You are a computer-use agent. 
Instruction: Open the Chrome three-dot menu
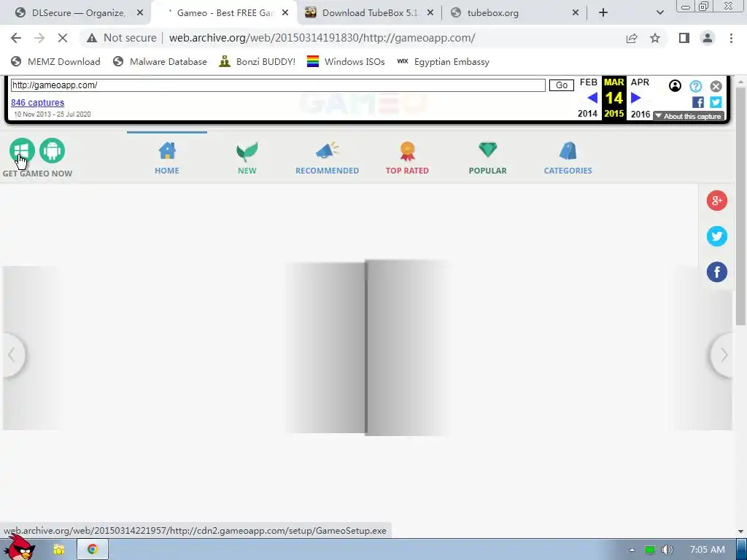[x=731, y=38]
